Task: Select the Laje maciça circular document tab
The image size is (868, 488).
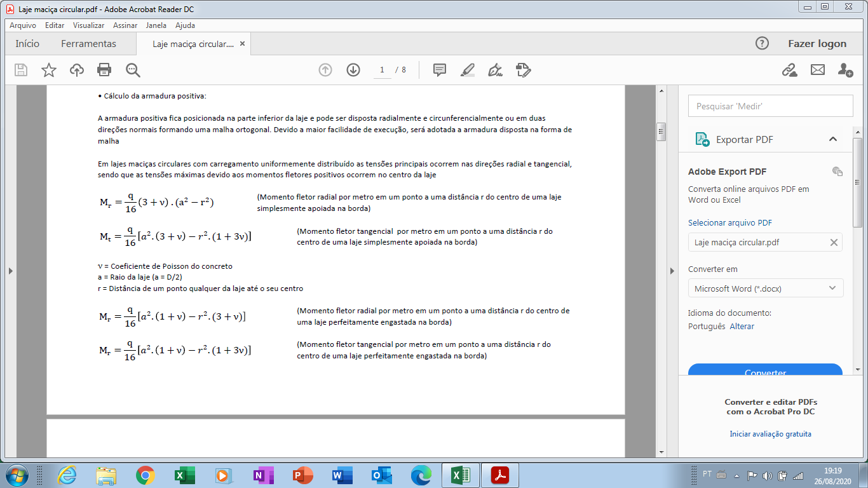Action: pyautogui.click(x=194, y=44)
